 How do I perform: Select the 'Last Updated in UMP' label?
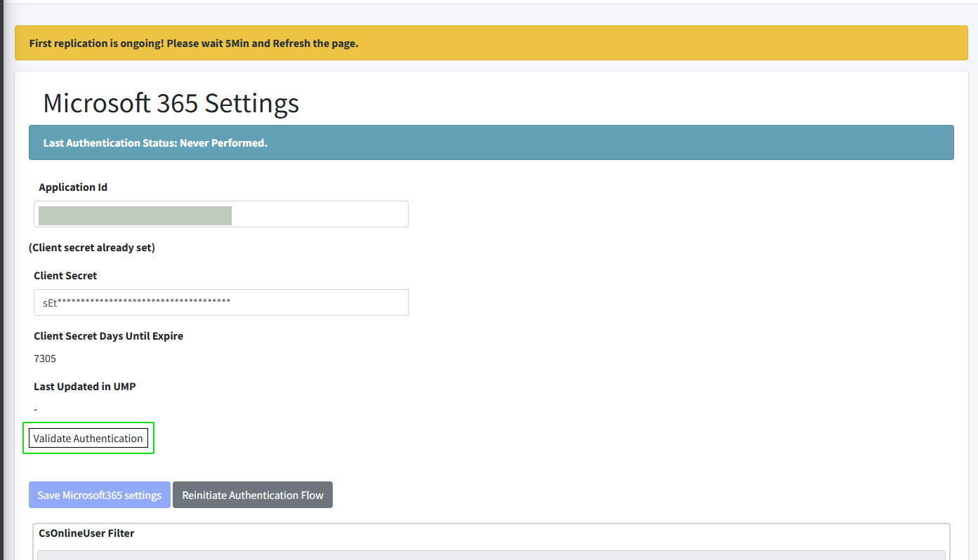[x=85, y=387]
